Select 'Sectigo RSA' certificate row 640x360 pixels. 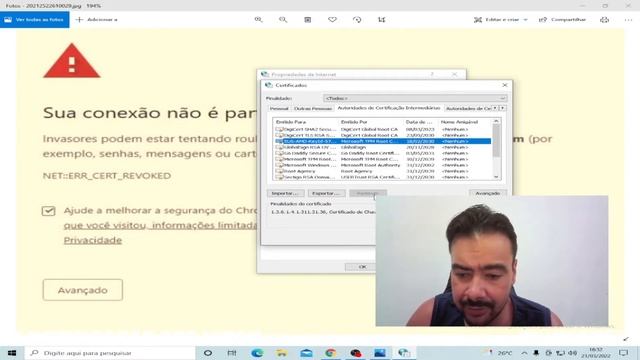coord(382,177)
